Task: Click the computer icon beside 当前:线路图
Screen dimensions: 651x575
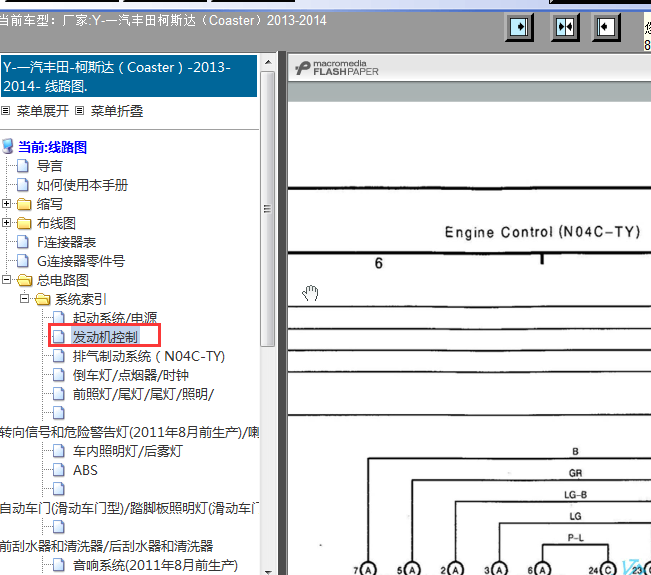Action: (x=8, y=147)
